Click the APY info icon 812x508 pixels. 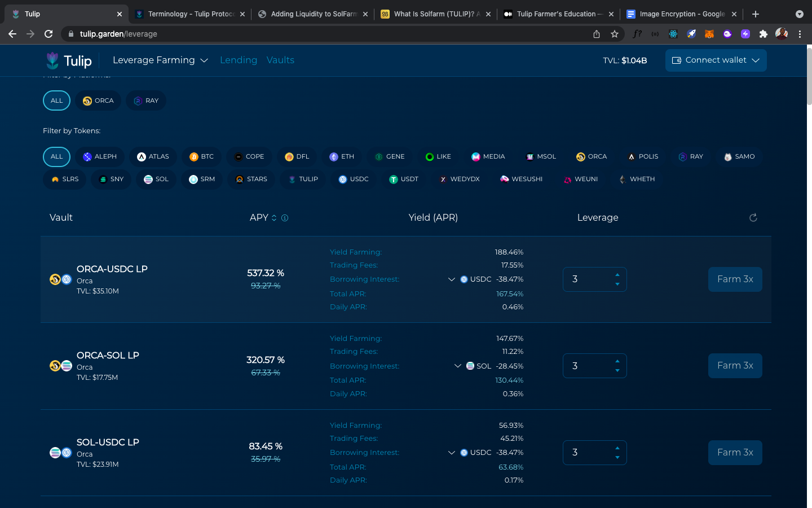285,218
